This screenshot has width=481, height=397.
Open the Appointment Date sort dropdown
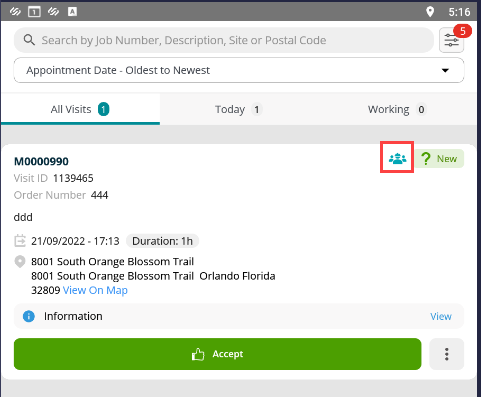(x=239, y=70)
